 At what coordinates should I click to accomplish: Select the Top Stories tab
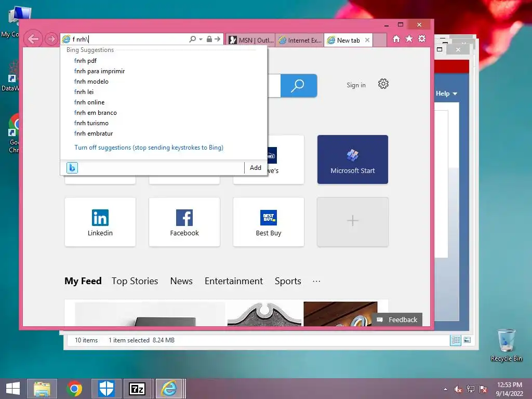coord(135,281)
